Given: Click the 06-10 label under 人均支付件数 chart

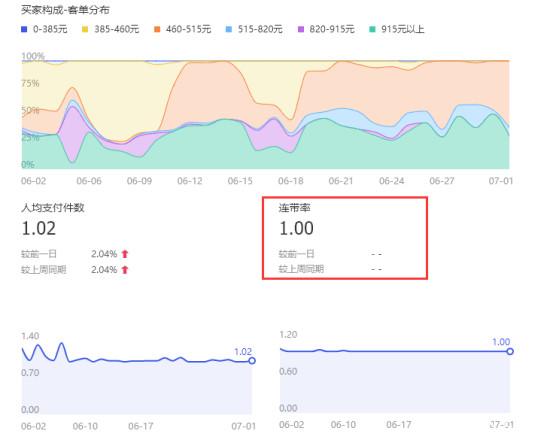Looking at the screenshot, I should click(x=85, y=426).
